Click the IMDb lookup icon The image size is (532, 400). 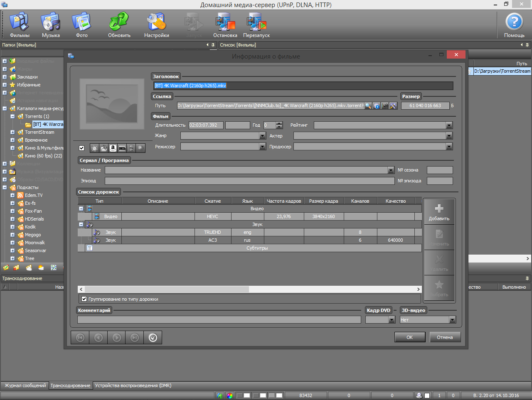click(x=122, y=148)
